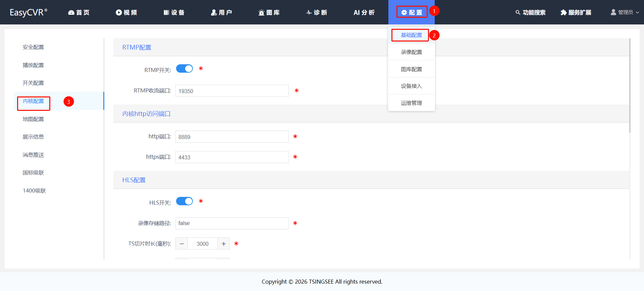Toggle the RTMP开关 switch off
The height and width of the screenshot is (291, 644).
pos(184,69)
